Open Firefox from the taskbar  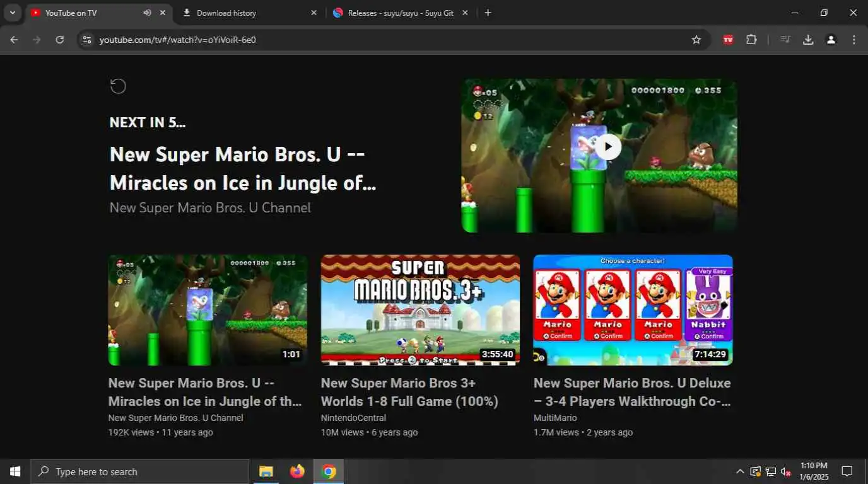click(x=297, y=471)
